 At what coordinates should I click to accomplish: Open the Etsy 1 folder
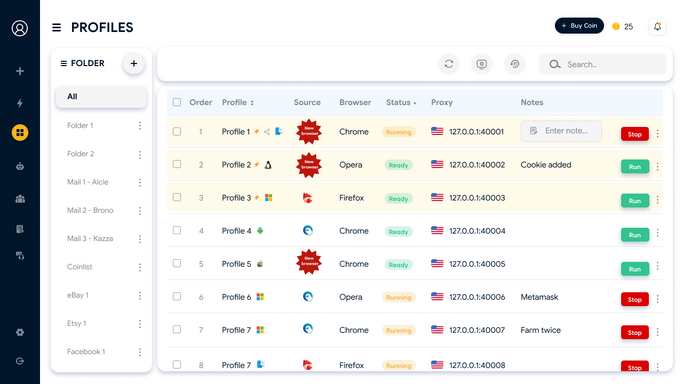pyautogui.click(x=77, y=323)
